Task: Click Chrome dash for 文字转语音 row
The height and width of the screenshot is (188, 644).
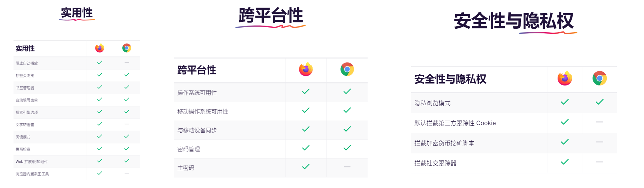Action: click(x=127, y=124)
